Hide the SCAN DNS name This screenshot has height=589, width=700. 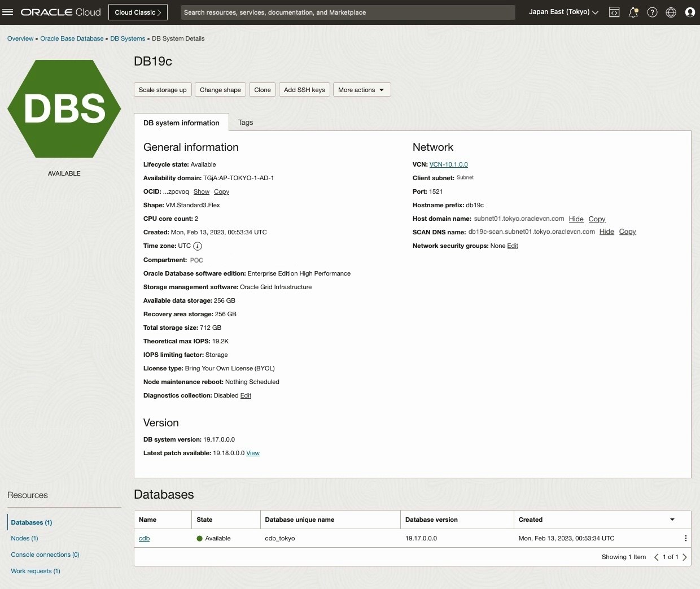pos(607,232)
